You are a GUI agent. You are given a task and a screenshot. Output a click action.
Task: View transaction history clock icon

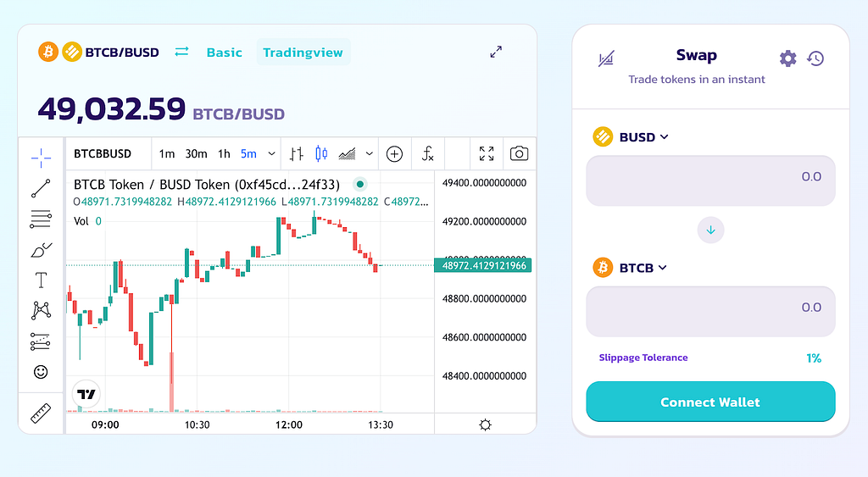coord(815,58)
